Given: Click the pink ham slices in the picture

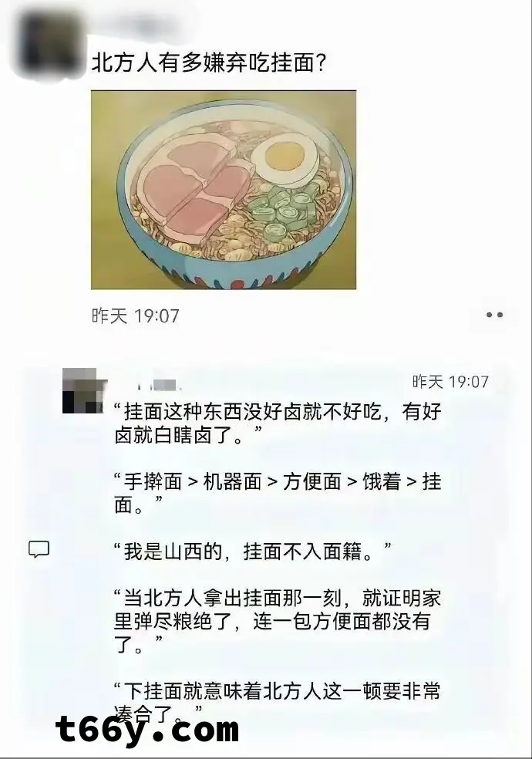Looking at the screenshot, I should coord(194,185).
